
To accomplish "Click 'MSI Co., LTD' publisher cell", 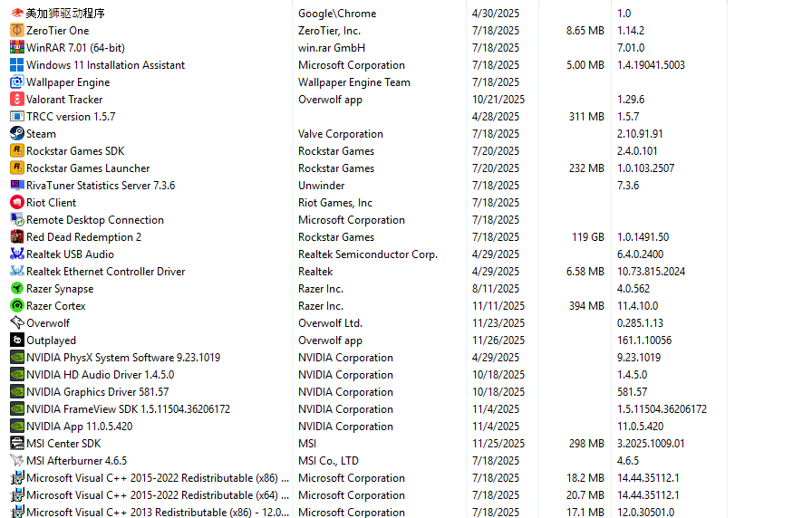I will click(x=328, y=461).
